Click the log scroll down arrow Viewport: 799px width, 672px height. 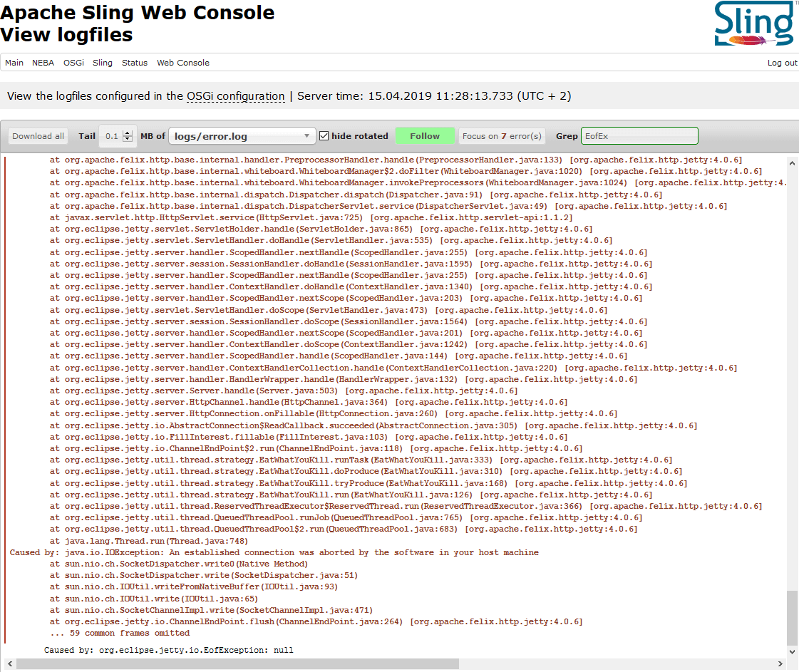(x=792, y=651)
